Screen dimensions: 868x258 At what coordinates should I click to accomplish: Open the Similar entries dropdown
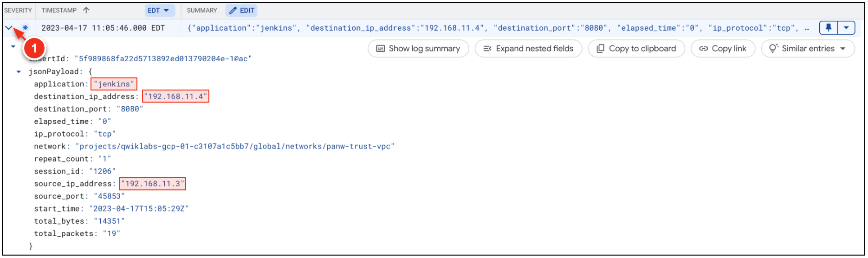pyautogui.click(x=808, y=49)
